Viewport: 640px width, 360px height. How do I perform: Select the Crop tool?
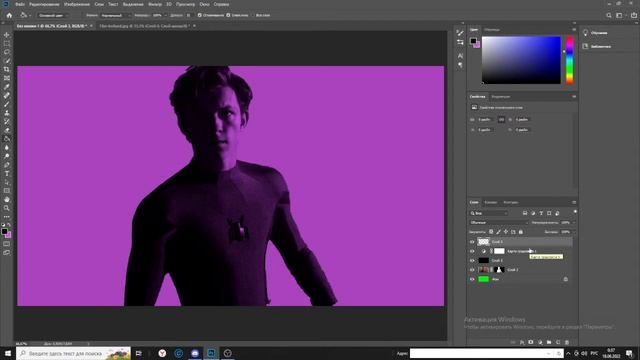(x=7, y=69)
